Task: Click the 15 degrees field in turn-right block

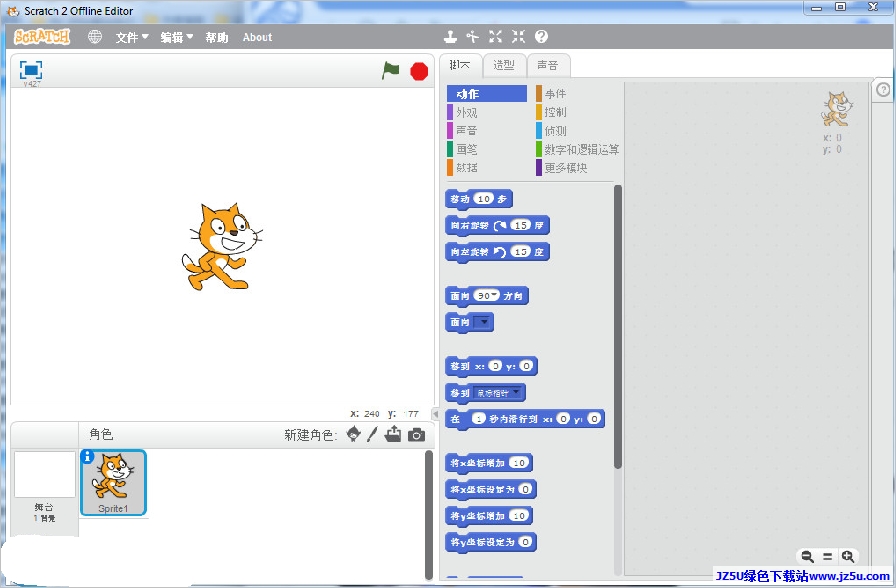Action: click(521, 225)
